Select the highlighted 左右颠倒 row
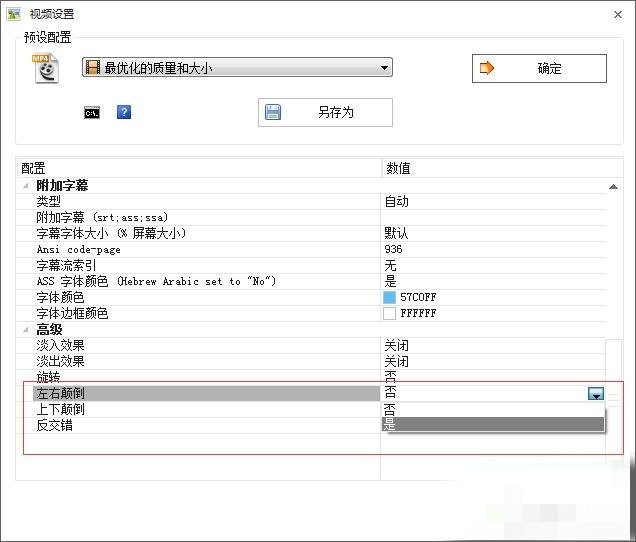This screenshot has height=542, width=636. coord(206,393)
